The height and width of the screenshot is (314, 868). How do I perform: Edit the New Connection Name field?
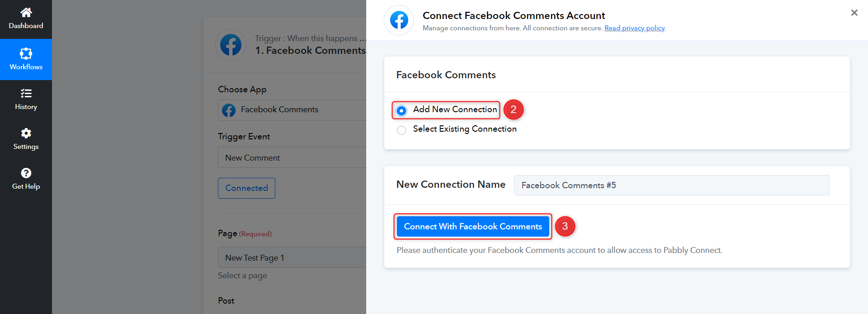(671, 185)
